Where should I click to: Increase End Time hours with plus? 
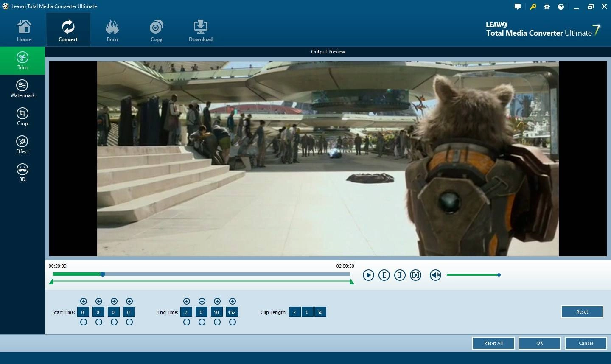(187, 301)
